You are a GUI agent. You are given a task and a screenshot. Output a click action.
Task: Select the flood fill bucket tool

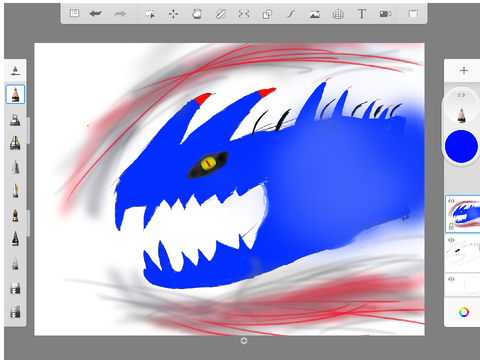pyautogui.click(x=197, y=14)
